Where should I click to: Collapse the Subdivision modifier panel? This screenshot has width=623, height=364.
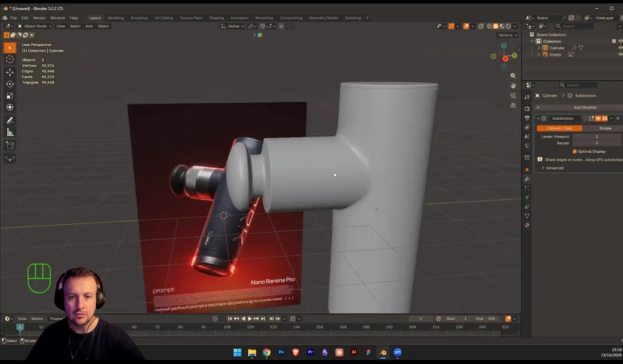pos(538,118)
